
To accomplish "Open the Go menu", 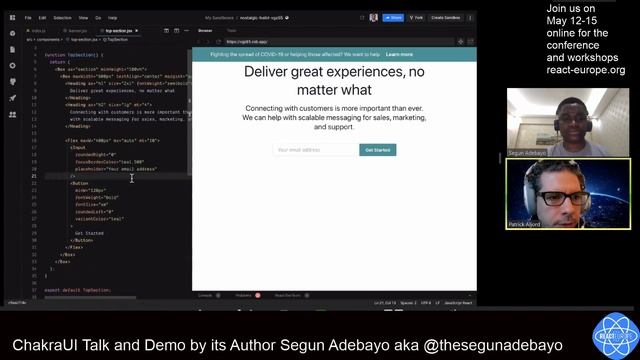I will (x=98, y=18).
